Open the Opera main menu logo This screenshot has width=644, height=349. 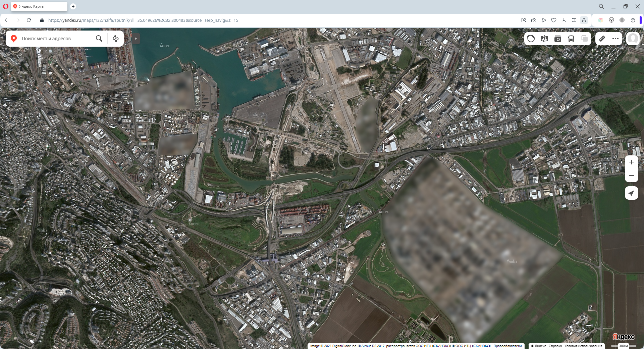6,6
